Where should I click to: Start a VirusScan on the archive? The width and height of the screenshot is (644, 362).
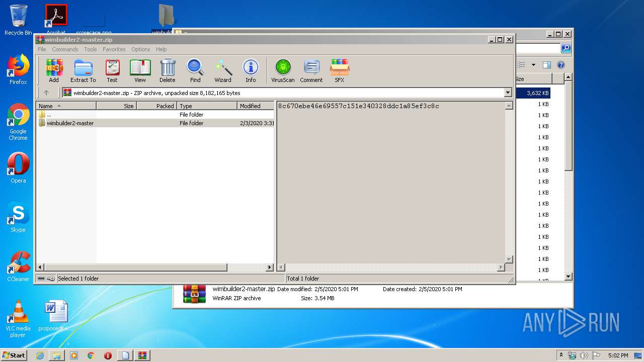[283, 70]
